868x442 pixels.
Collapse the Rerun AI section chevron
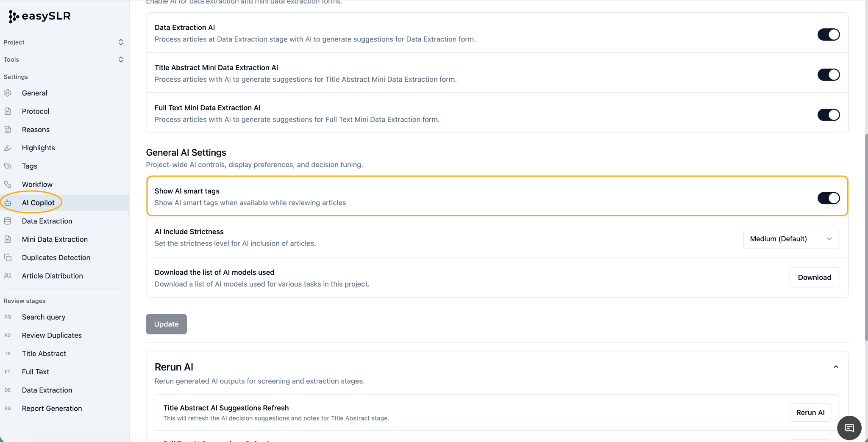pyautogui.click(x=836, y=367)
